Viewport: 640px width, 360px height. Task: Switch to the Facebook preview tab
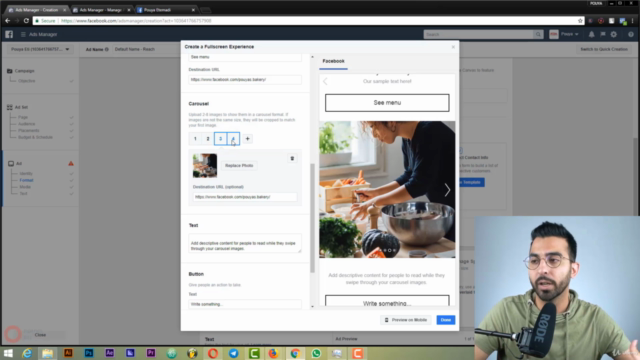(333, 61)
